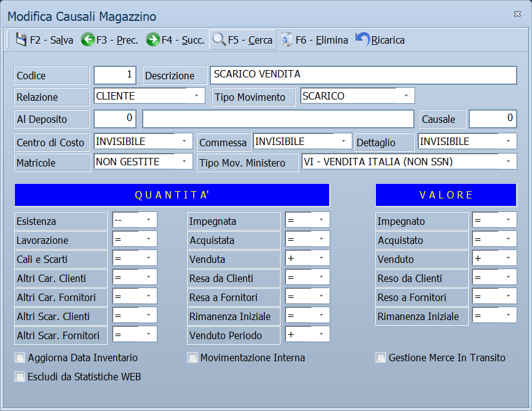Click the Al Deposito description text field
The image size is (532, 411).
[x=278, y=119]
